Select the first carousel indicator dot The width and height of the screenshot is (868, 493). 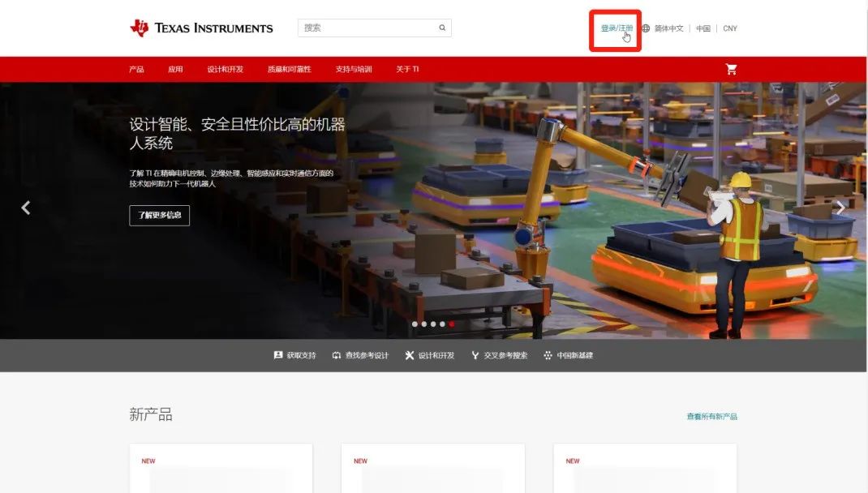(x=416, y=324)
